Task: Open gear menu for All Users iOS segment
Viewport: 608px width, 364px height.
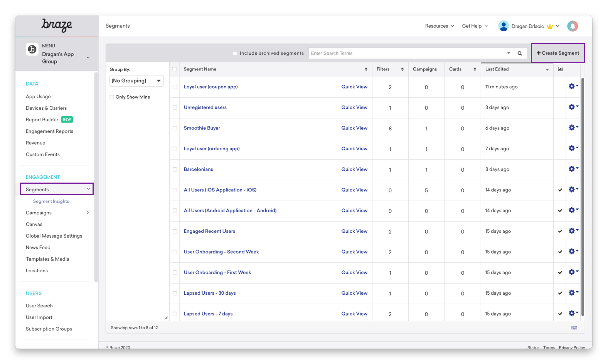Action: tap(573, 190)
